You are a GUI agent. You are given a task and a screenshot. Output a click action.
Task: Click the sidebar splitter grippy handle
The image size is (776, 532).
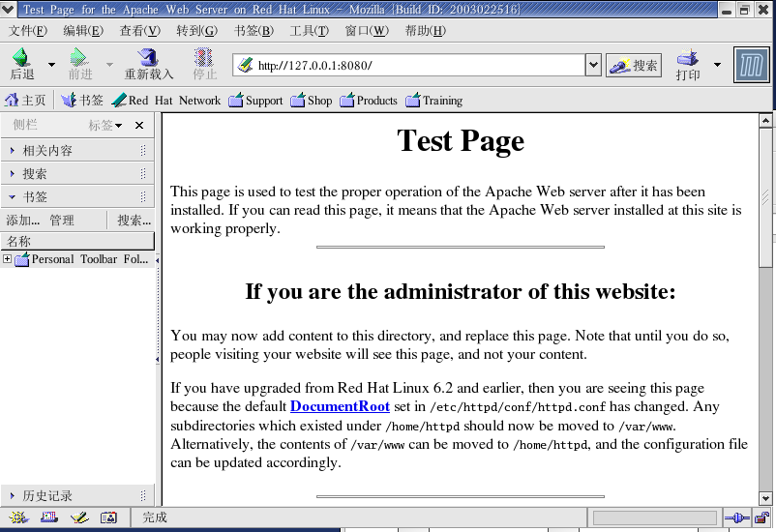pos(158,310)
